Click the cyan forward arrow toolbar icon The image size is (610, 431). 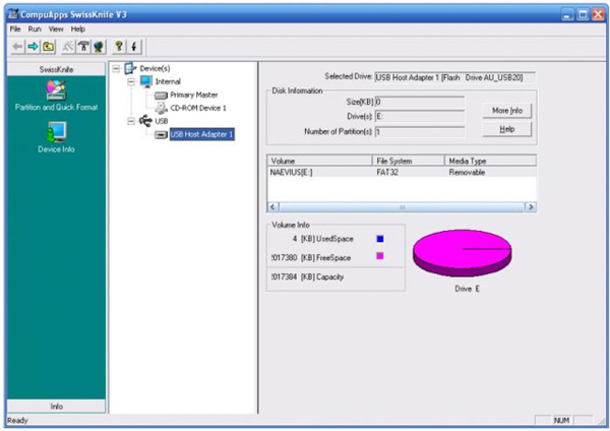point(33,47)
